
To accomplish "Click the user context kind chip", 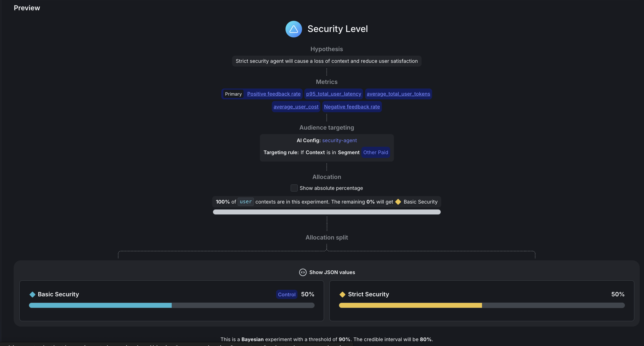I will click(245, 202).
